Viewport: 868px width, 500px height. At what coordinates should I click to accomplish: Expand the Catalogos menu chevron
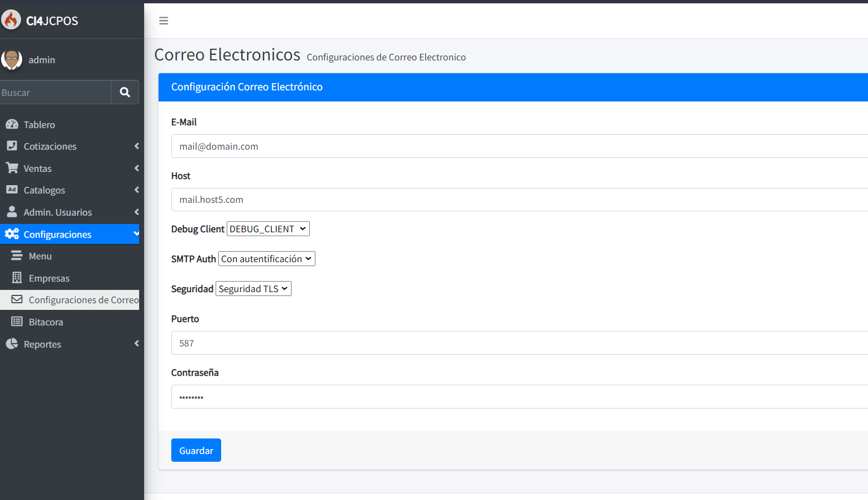[136, 190]
